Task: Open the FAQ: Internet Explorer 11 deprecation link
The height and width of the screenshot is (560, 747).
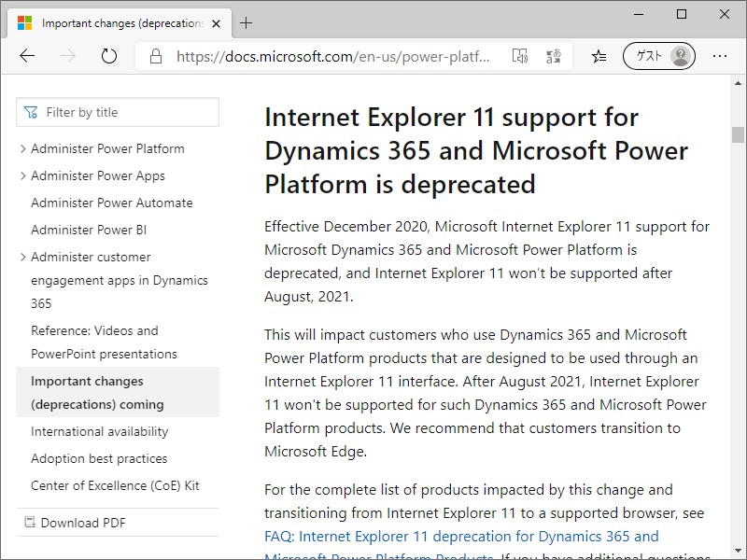Action: click(457, 536)
